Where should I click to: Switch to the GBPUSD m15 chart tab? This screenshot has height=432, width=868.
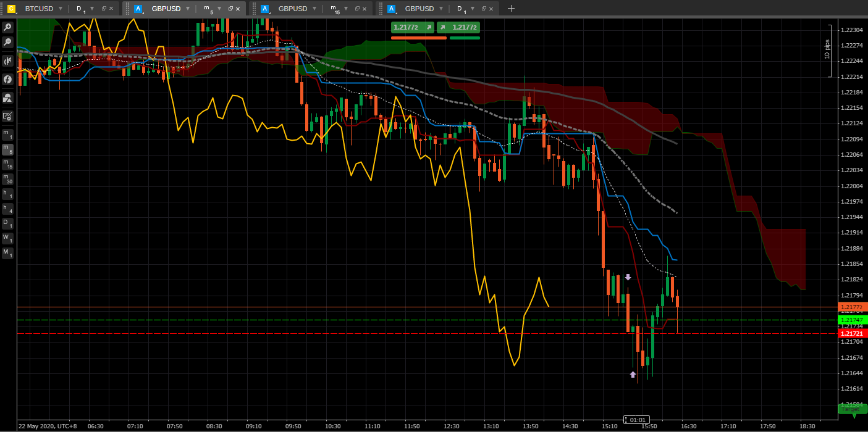coord(292,9)
